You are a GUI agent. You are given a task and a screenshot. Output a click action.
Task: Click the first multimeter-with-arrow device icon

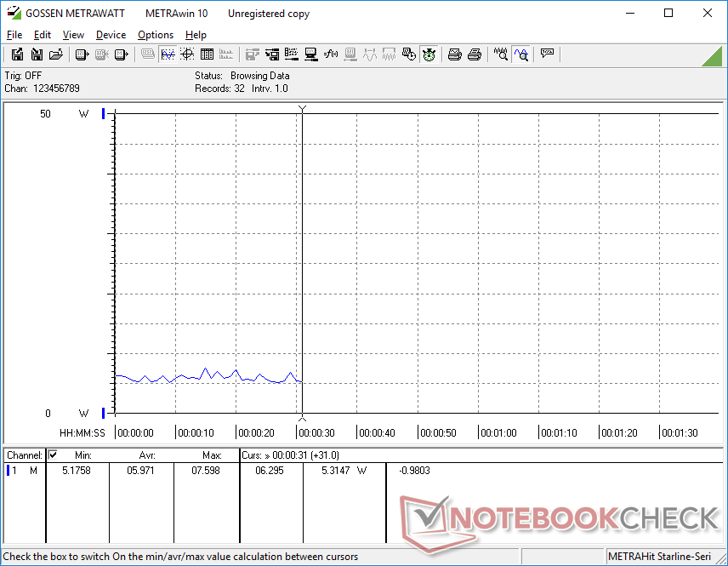[82, 54]
